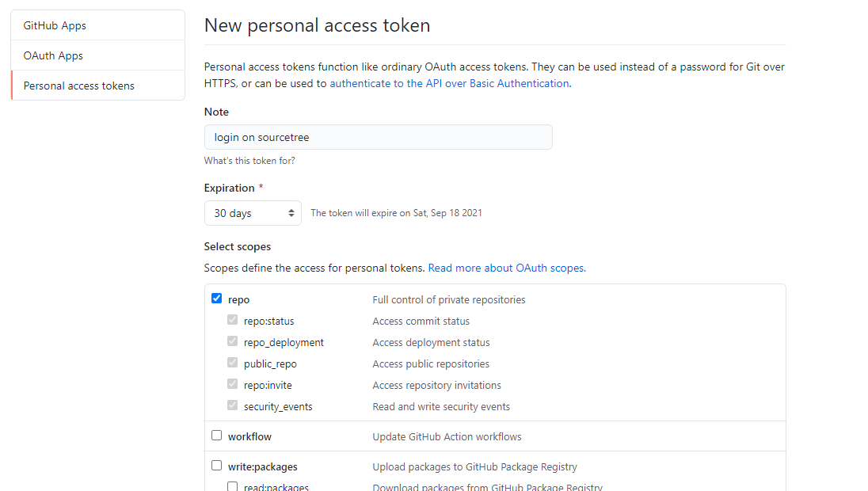Click the security_events scope label
Viewport: 868px width, 491px height.
coord(278,406)
